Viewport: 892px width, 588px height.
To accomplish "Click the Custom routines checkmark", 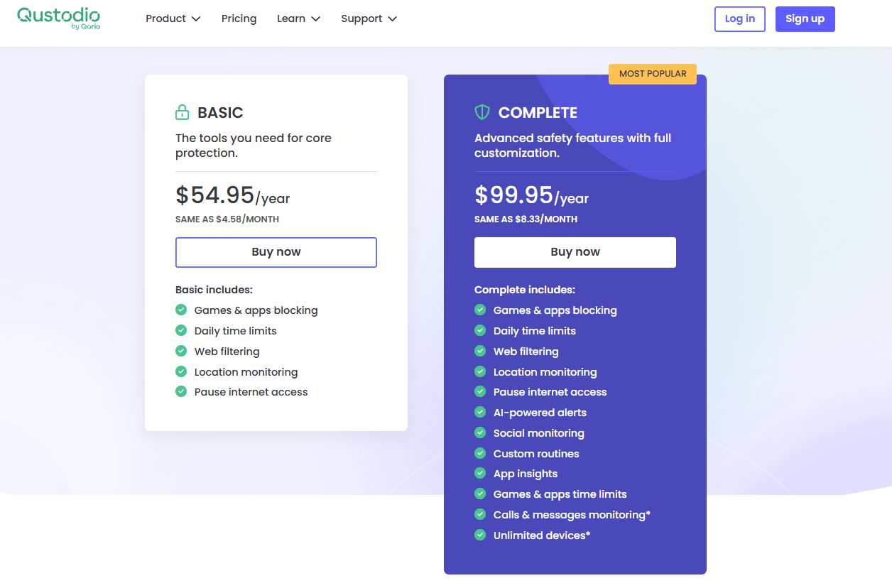I will [480, 453].
